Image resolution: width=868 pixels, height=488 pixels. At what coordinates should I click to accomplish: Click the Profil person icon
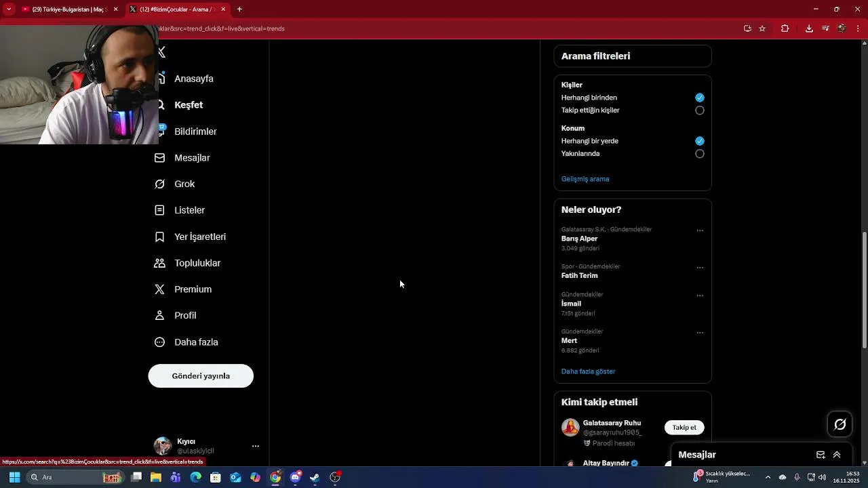point(160,315)
